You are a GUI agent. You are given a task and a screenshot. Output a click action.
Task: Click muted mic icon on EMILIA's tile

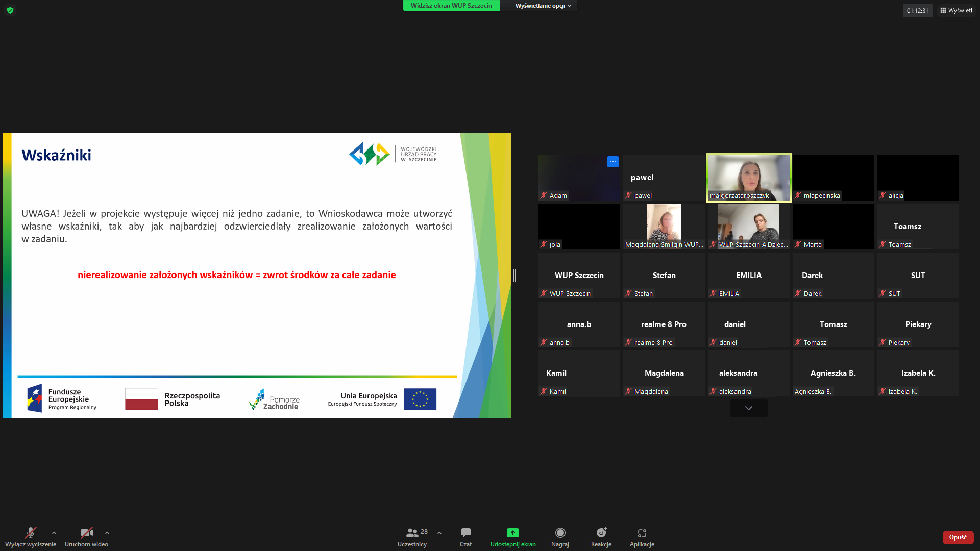tap(714, 294)
